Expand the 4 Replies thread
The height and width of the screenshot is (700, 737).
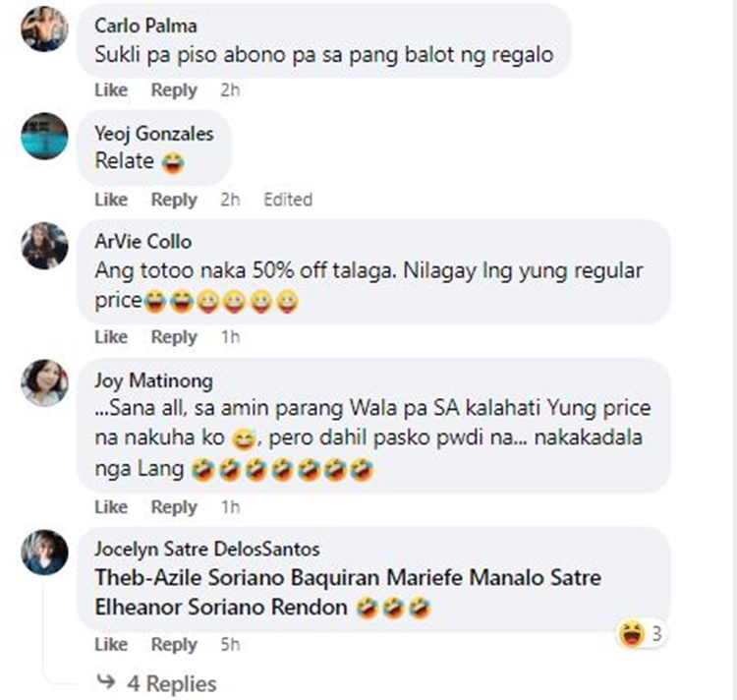pyautogui.click(x=172, y=683)
